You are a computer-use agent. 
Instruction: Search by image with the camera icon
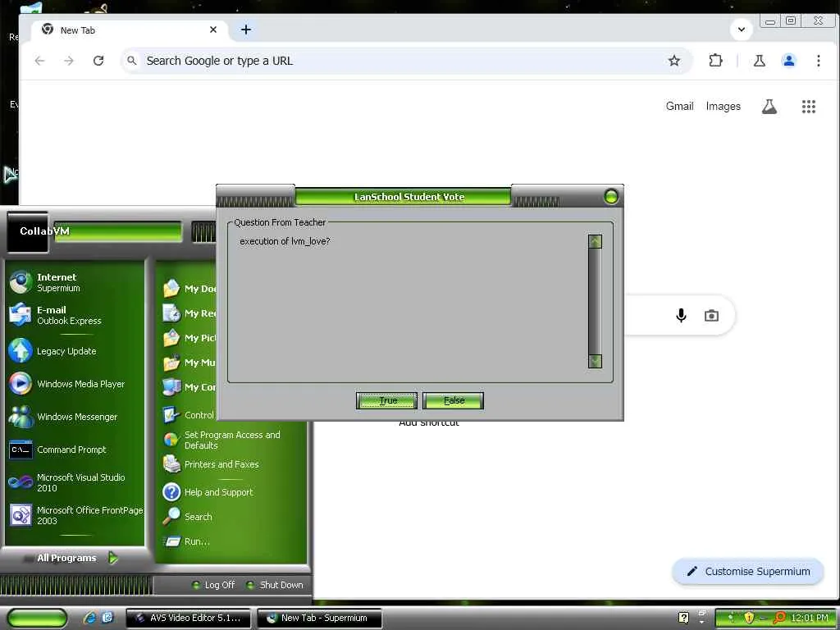711,316
